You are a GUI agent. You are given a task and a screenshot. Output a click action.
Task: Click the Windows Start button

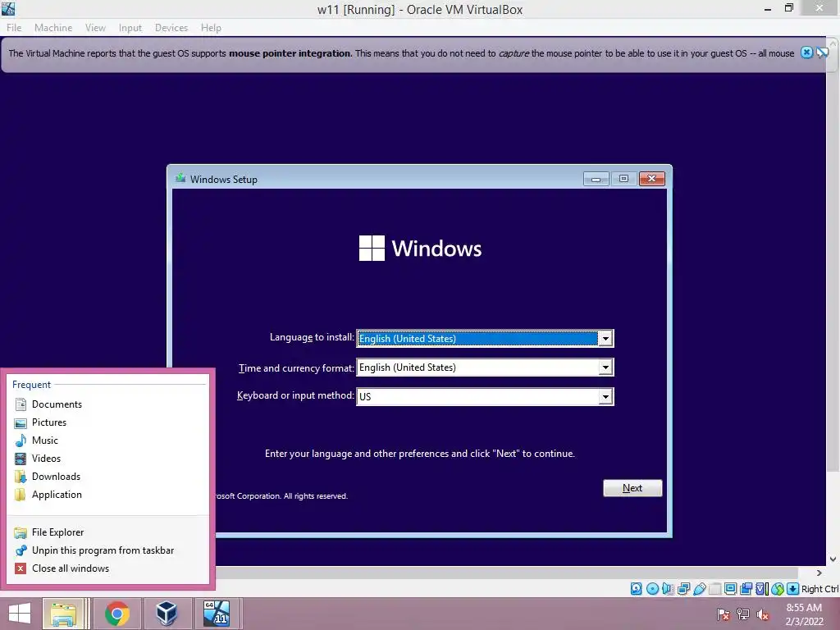[x=20, y=614]
